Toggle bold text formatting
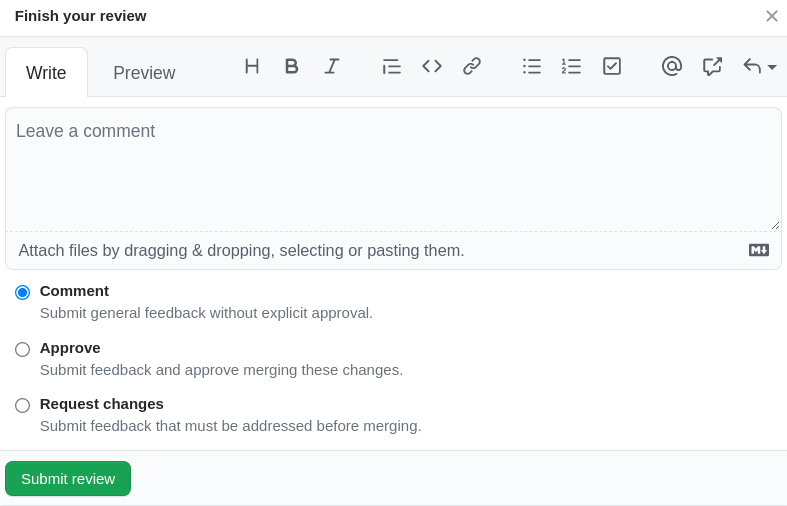Viewport: 787px width, 506px height. 291,66
